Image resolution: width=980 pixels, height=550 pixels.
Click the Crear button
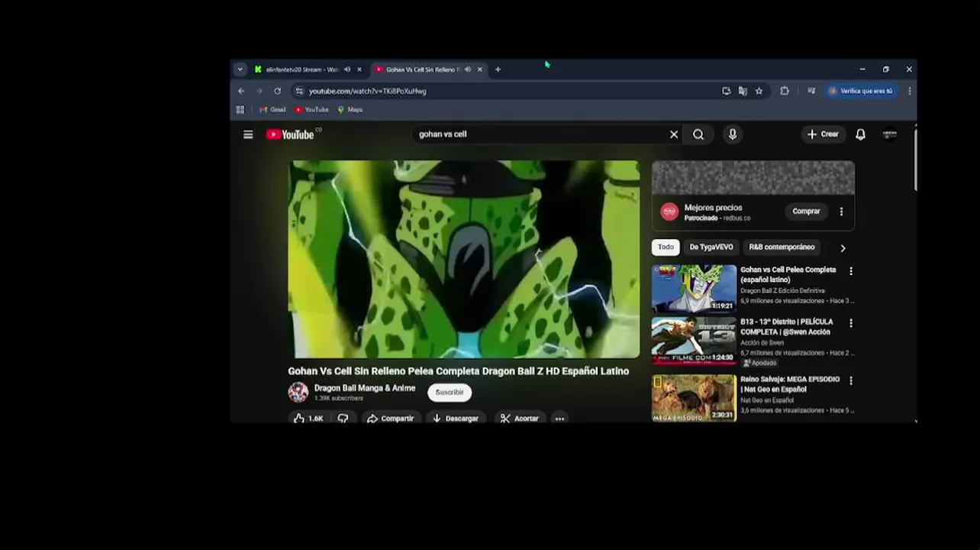[823, 134]
